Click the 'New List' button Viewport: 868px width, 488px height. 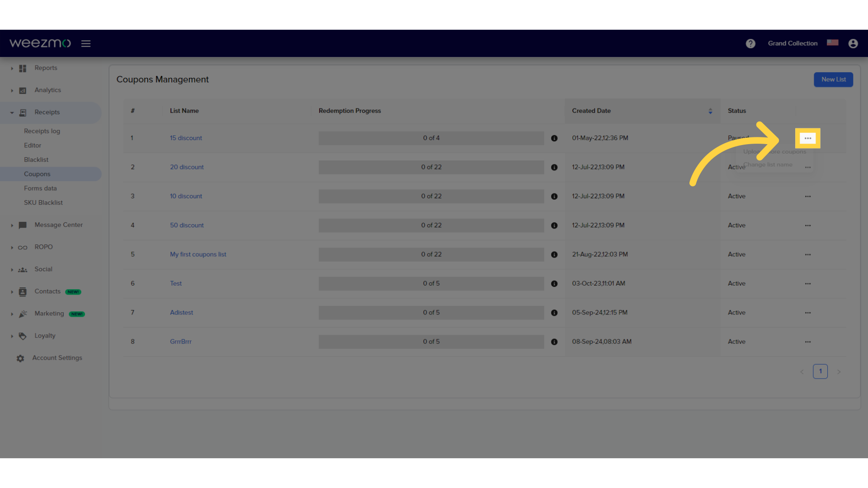[833, 79]
